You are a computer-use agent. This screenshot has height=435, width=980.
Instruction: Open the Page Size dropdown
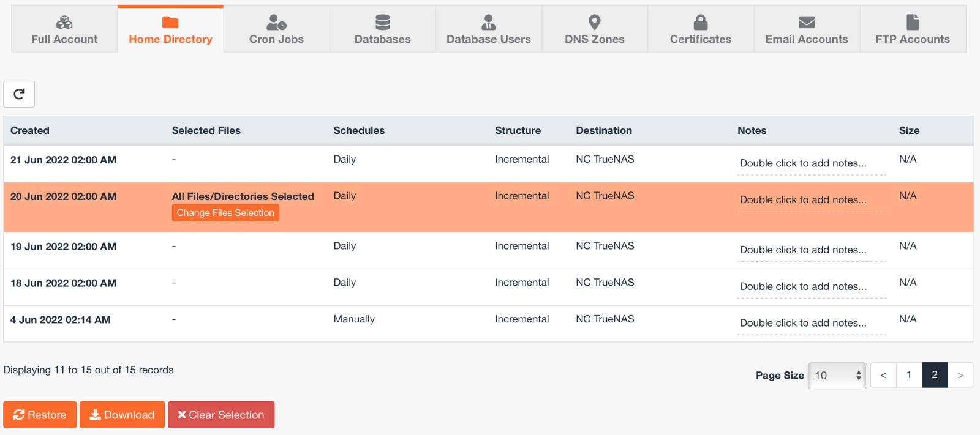click(837, 376)
